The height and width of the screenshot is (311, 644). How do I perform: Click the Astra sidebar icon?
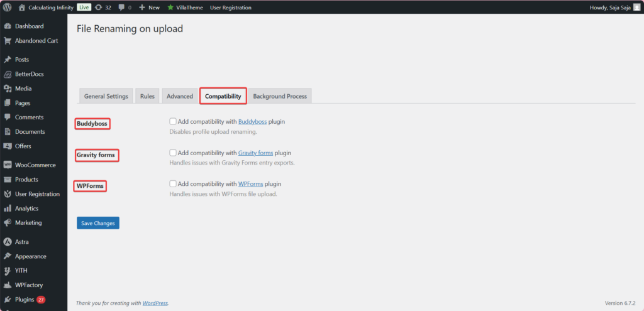8,242
